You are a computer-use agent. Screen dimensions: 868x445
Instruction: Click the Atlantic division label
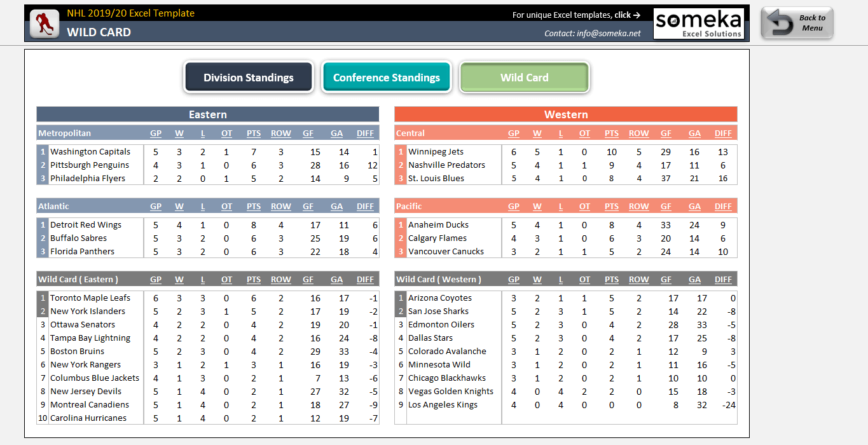pos(53,207)
